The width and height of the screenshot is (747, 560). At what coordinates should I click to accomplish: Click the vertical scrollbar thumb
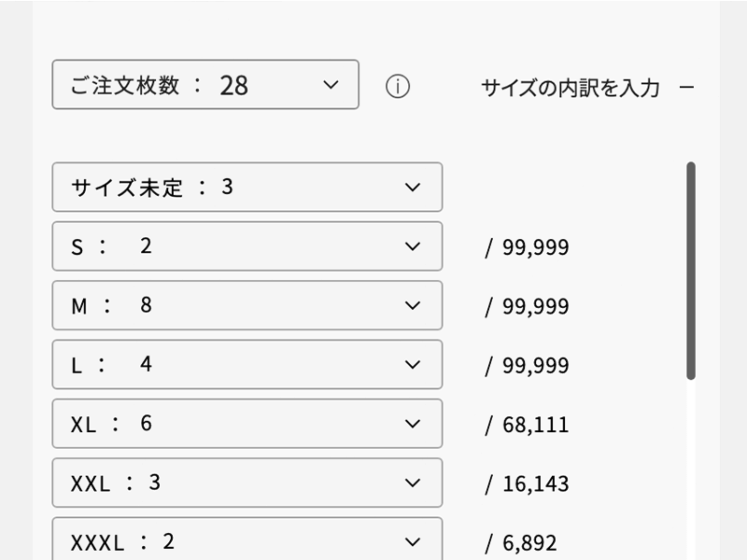pos(691,271)
